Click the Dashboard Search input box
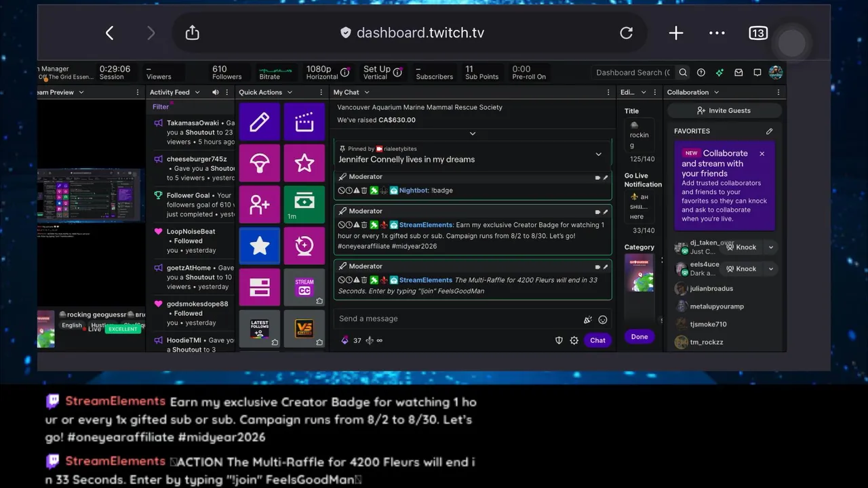The height and width of the screenshot is (488, 868). 633,73
